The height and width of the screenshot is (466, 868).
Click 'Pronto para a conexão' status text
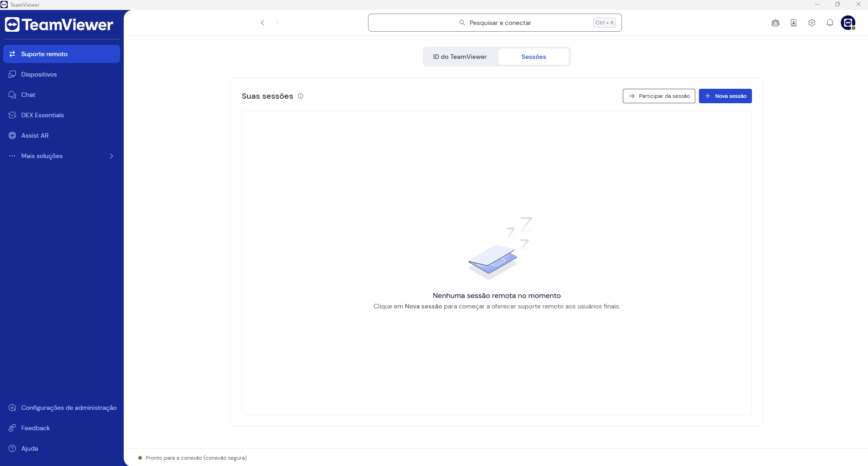(196, 458)
